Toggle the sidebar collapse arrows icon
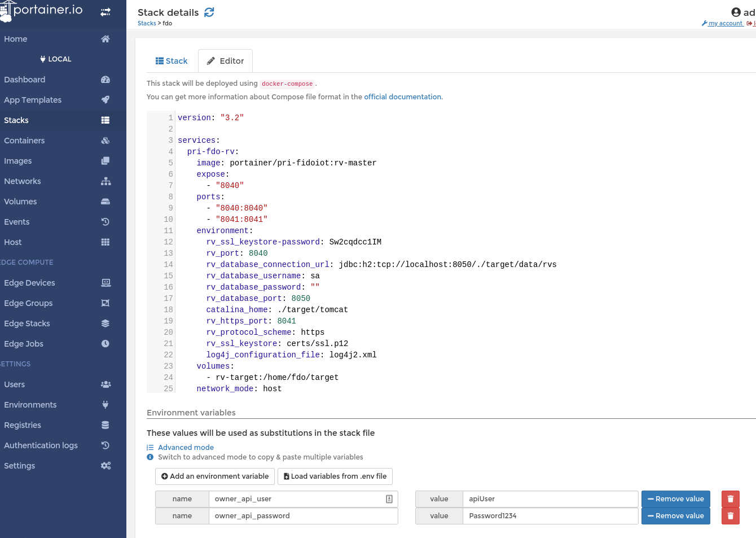The width and height of the screenshot is (756, 538). click(x=106, y=12)
